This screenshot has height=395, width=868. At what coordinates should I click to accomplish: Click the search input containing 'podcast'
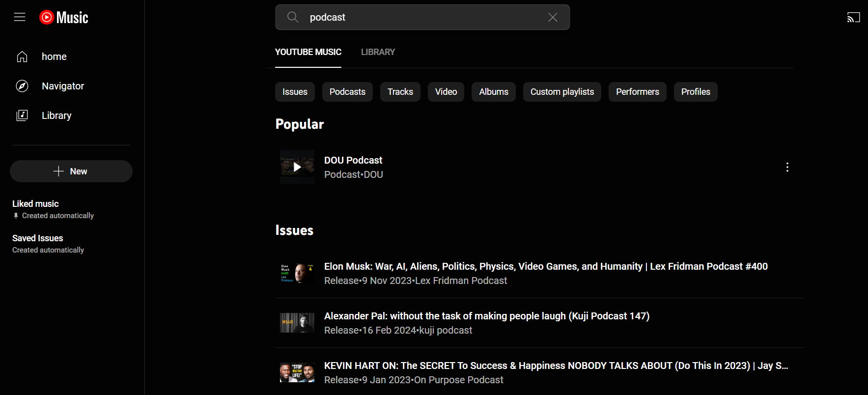click(x=422, y=17)
